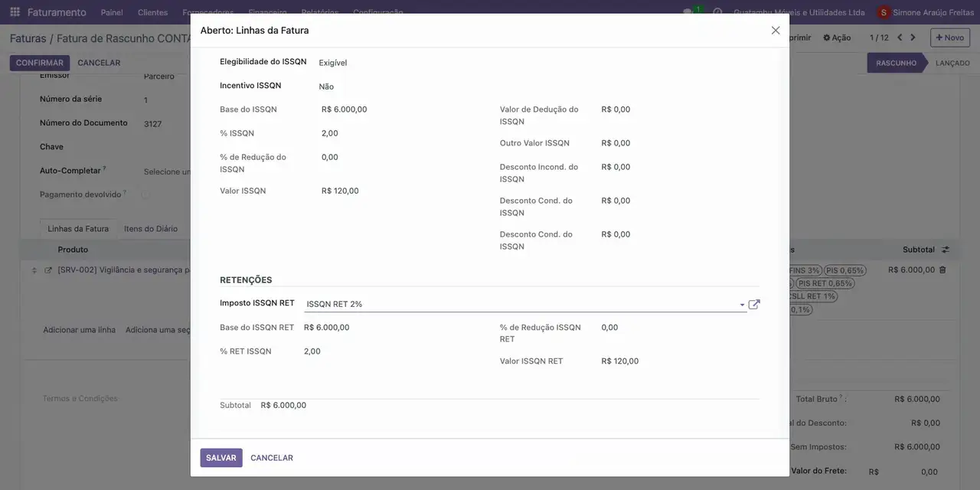
Task: Switch to Itens do Diário tab
Action: [151, 229]
